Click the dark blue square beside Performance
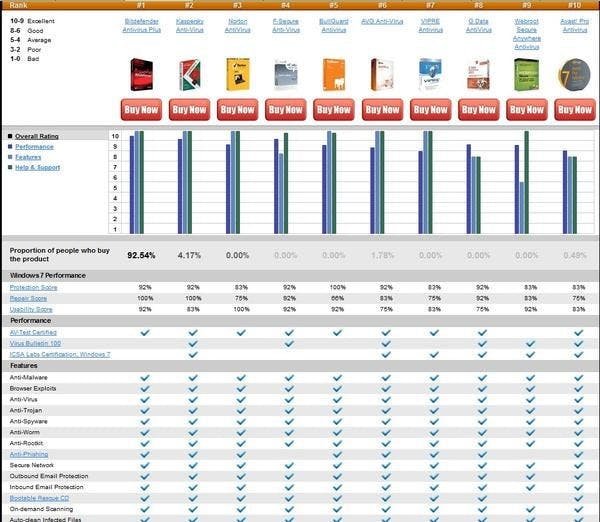 10,147
